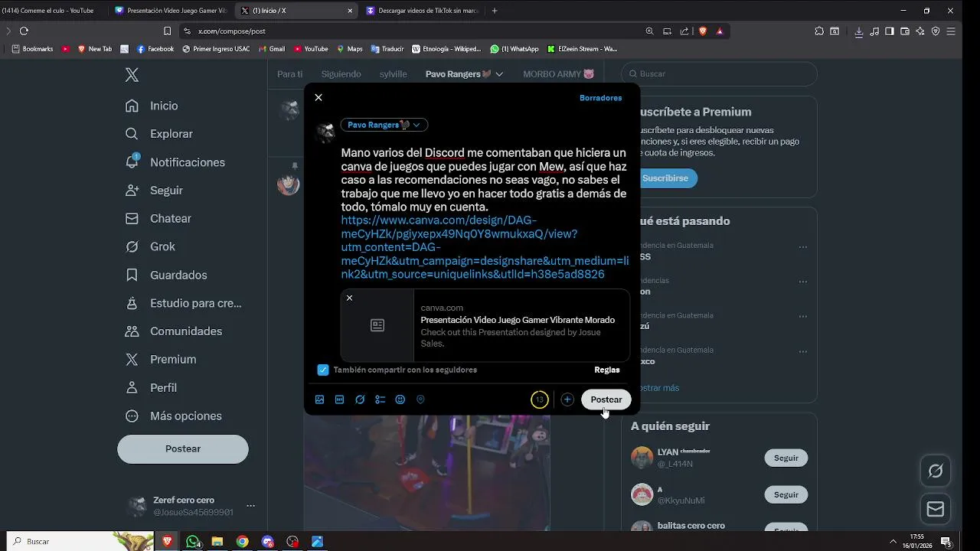Open Notificaciones in the sidebar

(x=175, y=162)
